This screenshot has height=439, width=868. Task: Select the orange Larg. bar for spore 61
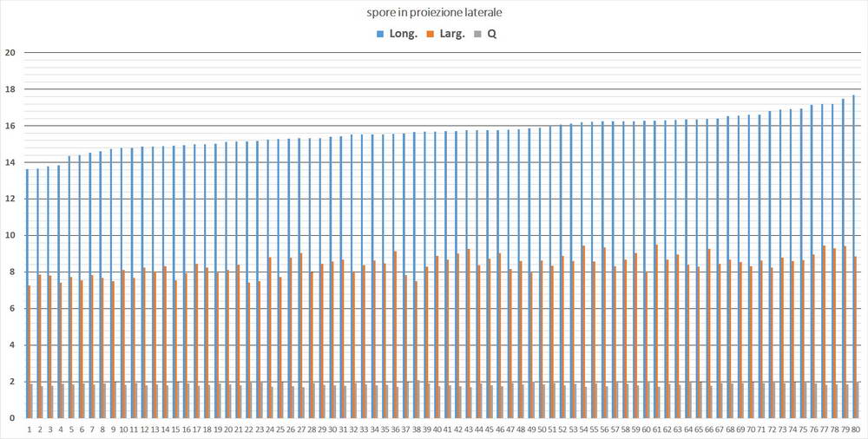(x=656, y=331)
